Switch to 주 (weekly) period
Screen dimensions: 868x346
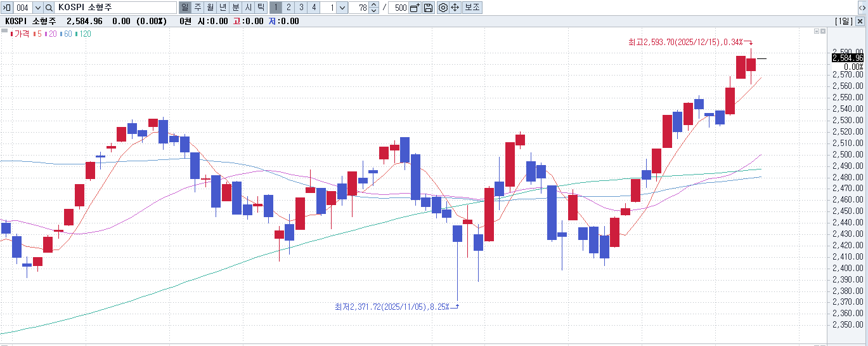(x=197, y=8)
